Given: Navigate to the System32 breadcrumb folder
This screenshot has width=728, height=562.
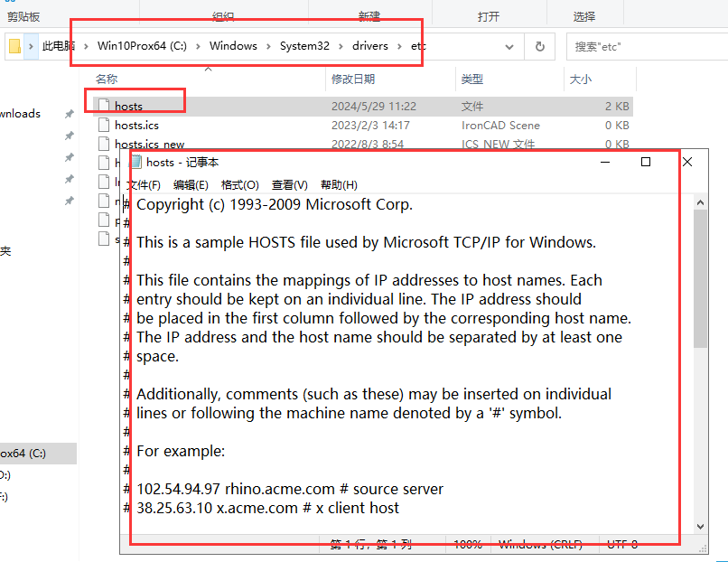Looking at the screenshot, I should [304, 46].
